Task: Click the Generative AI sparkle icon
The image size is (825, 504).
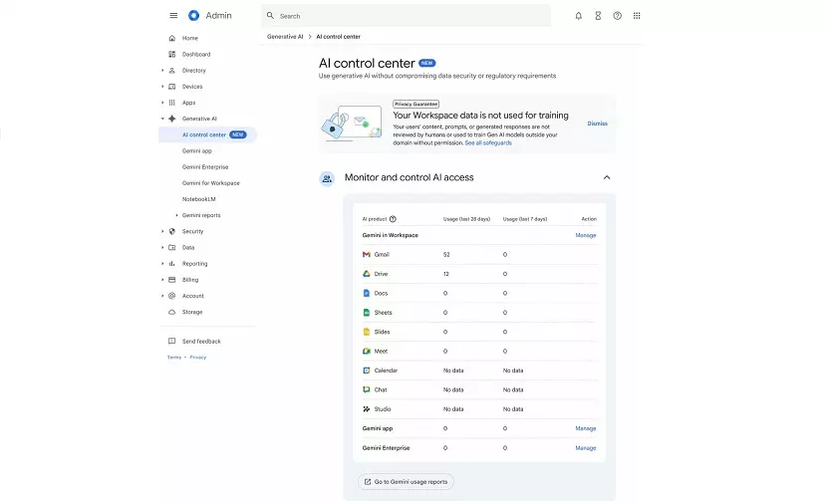Action: point(172,119)
